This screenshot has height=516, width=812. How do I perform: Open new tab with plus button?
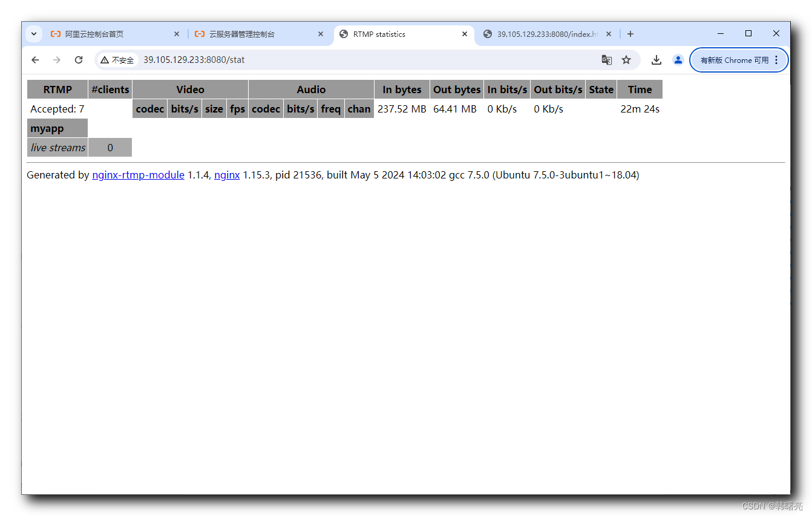tap(630, 34)
